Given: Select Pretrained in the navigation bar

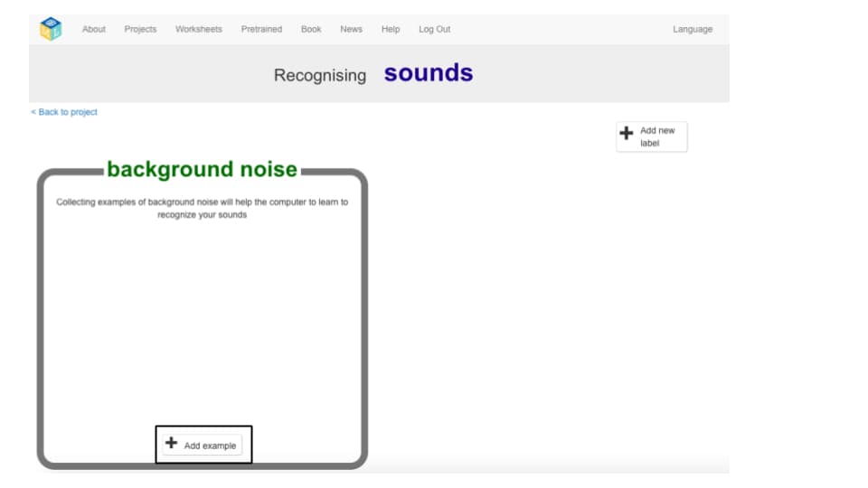Looking at the screenshot, I should click(x=261, y=29).
